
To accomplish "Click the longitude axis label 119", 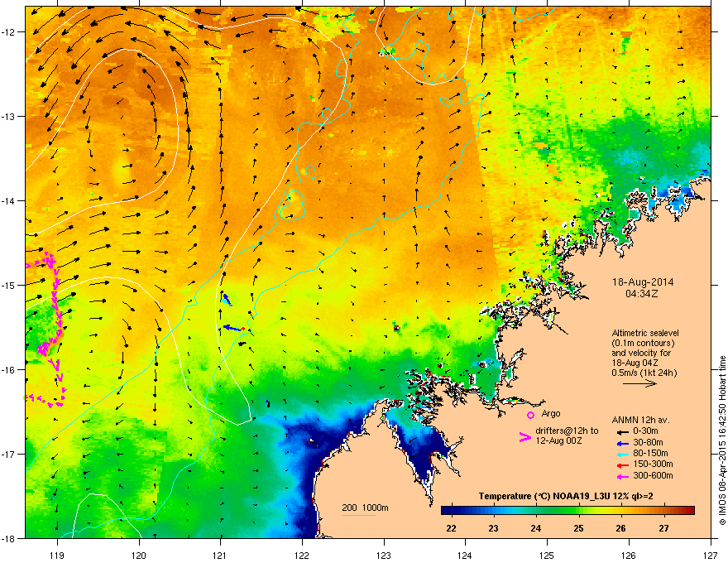I will pyautogui.click(x=56, y=556).
